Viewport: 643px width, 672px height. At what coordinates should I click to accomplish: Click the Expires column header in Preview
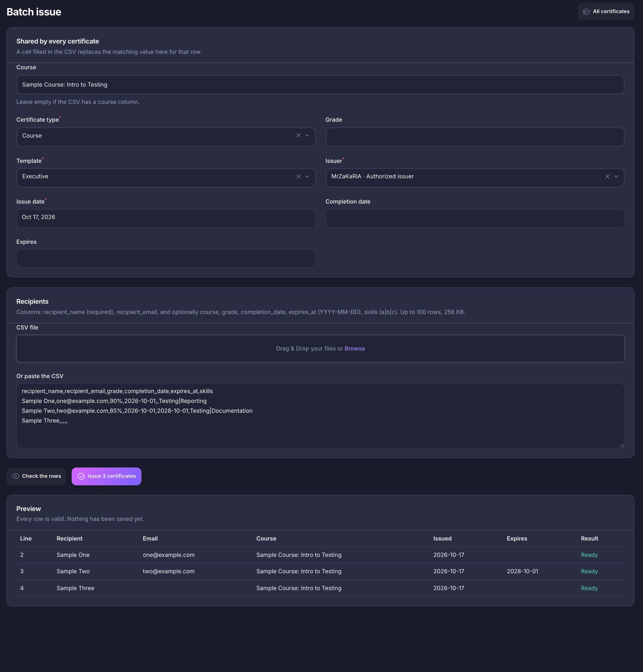[x=517, y=538]
